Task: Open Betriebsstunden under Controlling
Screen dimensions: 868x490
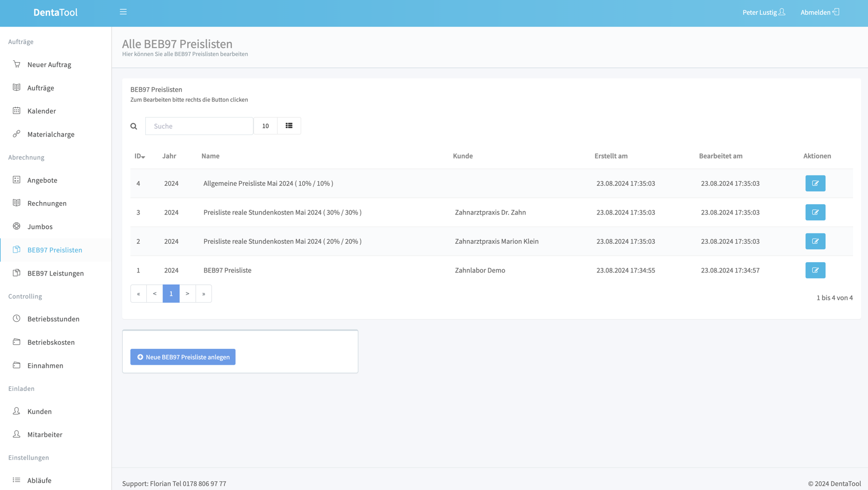Action: tap(53, 319)
